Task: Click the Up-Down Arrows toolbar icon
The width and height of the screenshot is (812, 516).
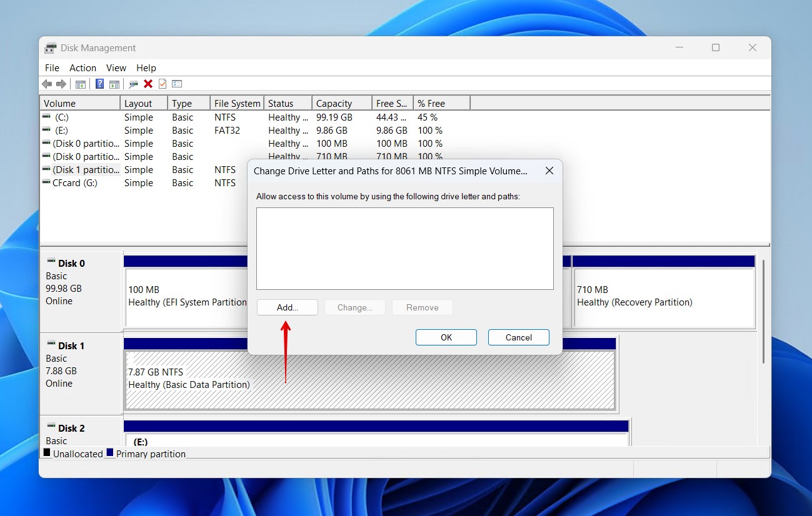Action: tap(177, 84)
